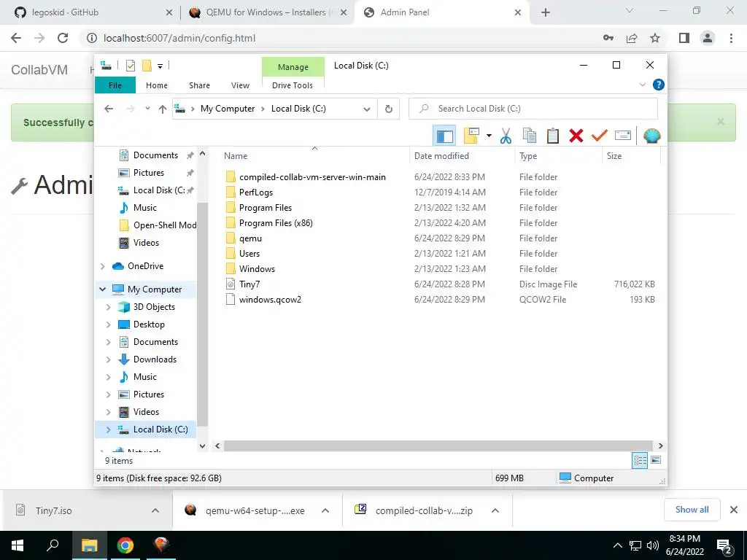Switch to the View ribbon tab
The height and width of the screenshot is (560, 747).
(240, 85)
